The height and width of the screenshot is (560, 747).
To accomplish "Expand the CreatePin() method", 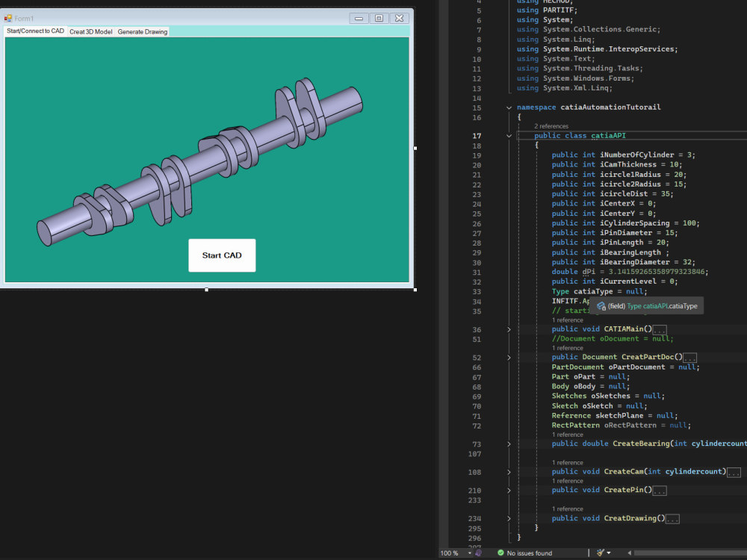I will [x=509, y=491].
